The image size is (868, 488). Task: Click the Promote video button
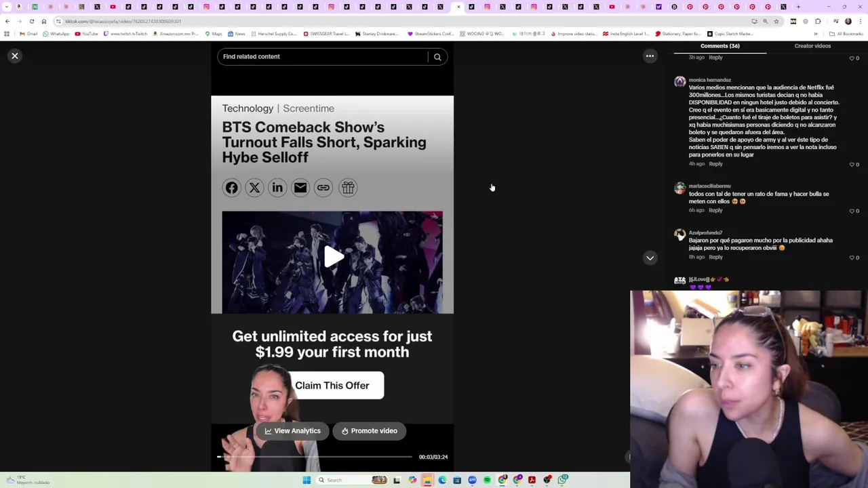[x=370, y=431]
